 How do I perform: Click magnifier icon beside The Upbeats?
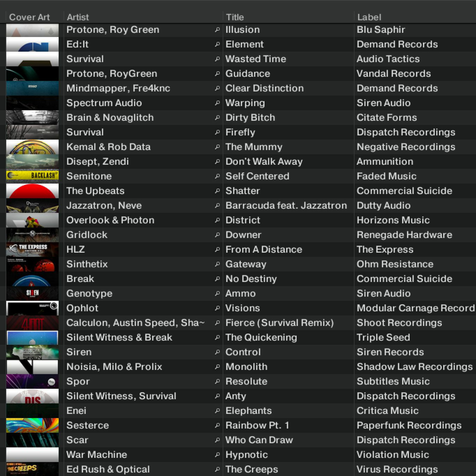pos(217,191)
